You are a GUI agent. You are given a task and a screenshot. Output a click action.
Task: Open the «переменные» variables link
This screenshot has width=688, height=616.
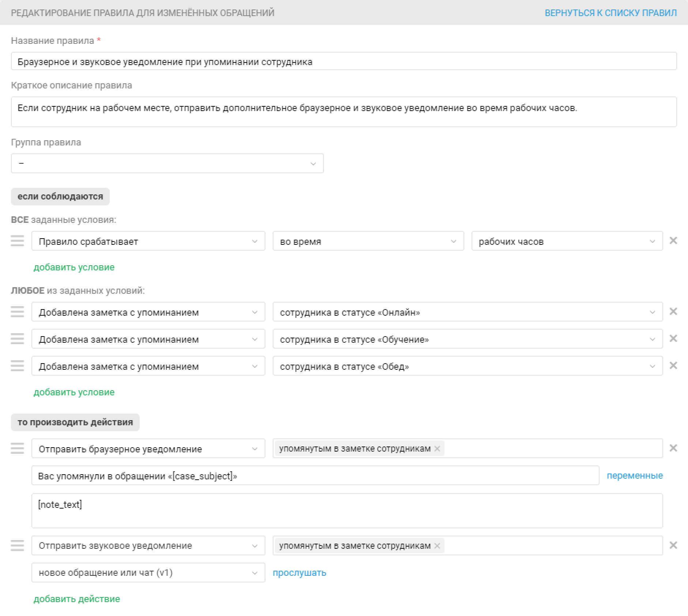(x=635, y=475)
